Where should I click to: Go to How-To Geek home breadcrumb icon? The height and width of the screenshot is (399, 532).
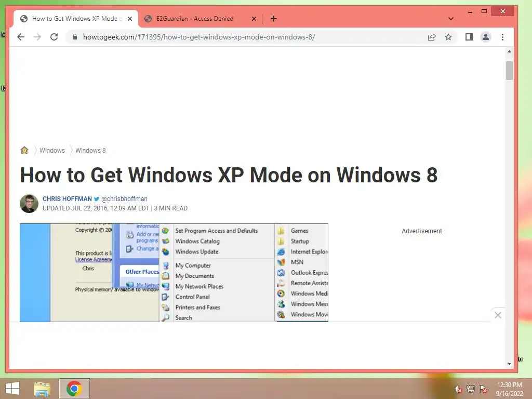[x=24, y=150]
